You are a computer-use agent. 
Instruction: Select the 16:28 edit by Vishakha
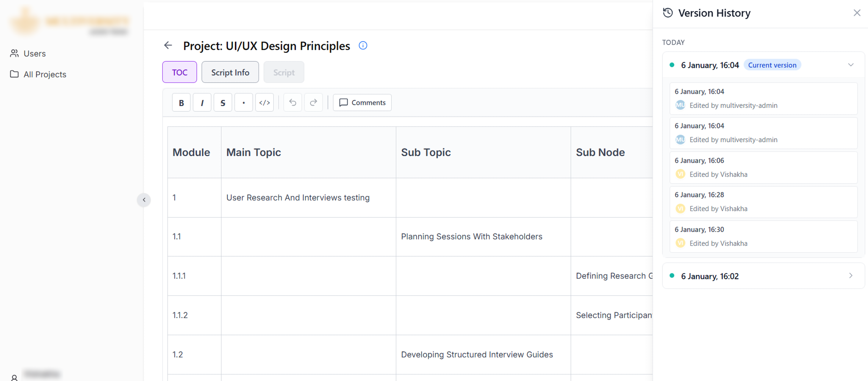point(764,202)
